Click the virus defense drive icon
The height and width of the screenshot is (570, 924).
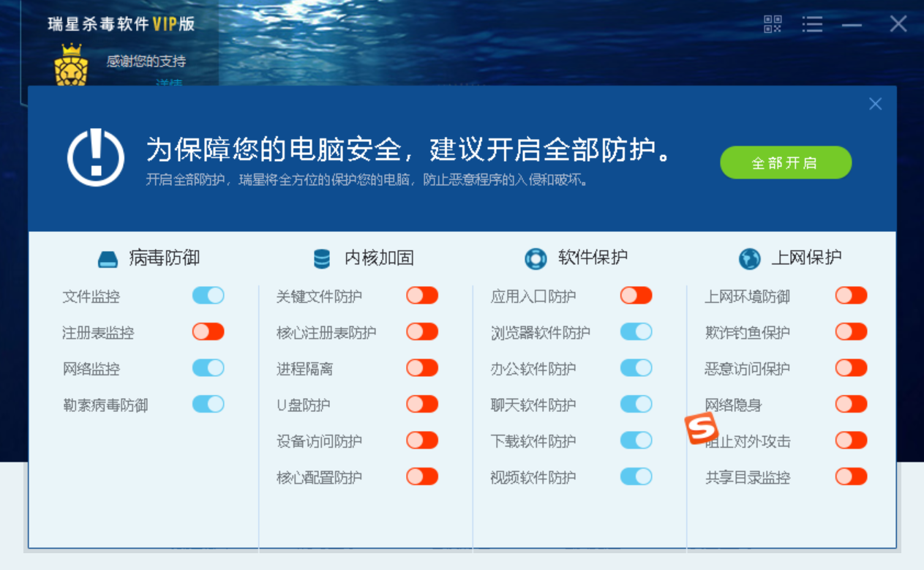108,259
